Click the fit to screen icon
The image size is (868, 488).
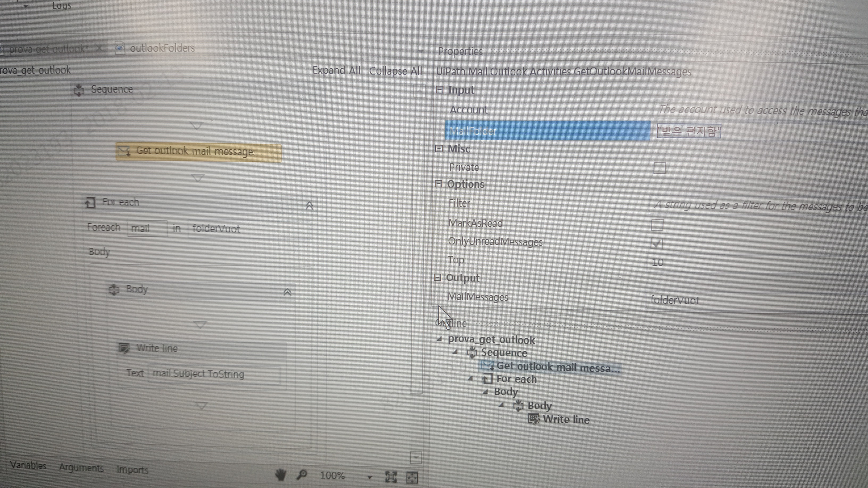coord(391,477)
